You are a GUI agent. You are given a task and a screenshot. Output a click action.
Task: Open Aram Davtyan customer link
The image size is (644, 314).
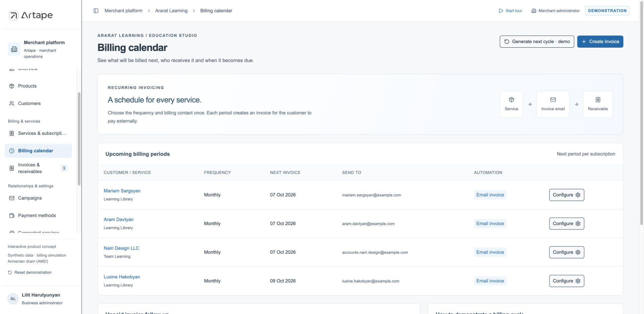click(x=119, y=220)
